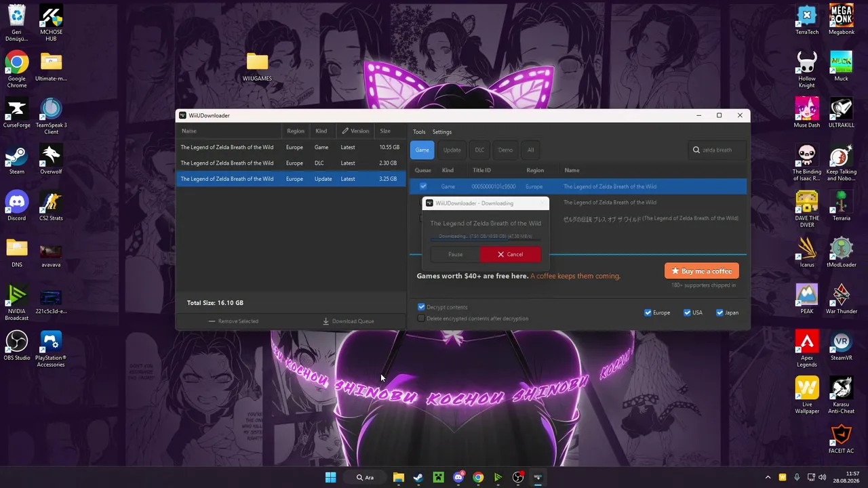Click the Buy me a coffee button
The height and width of the screenshot is (488, 868).
[x=702, y=271]
